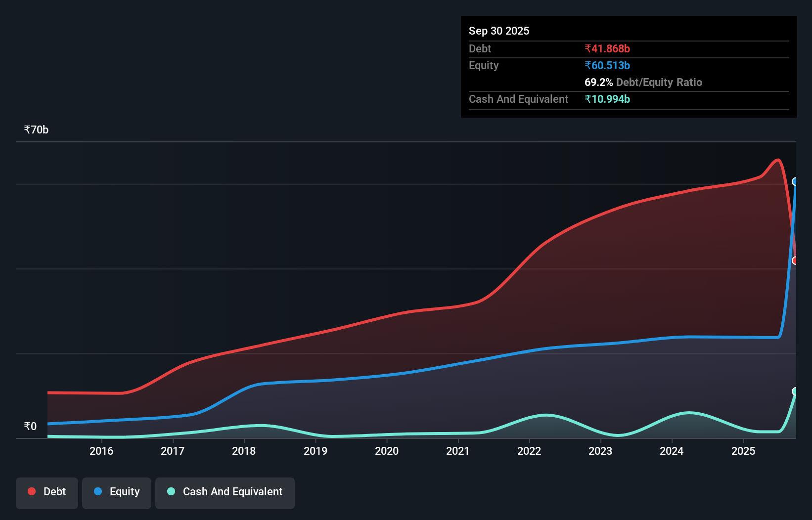Select the 2025 year label
The height and width of the screenshot is (520, 812).
744,451
